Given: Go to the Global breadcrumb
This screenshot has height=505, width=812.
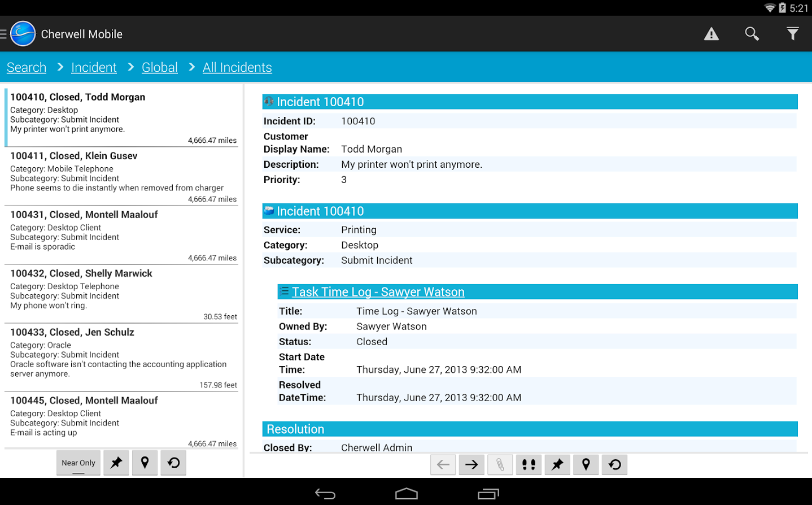Looking at the screenshot, I should click(160, 67).
